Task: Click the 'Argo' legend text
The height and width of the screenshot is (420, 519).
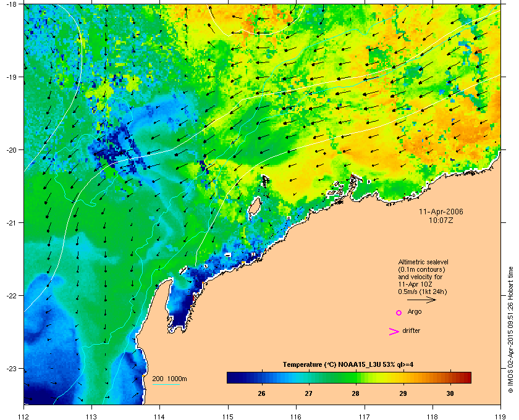Action: [x=415, y=312]
